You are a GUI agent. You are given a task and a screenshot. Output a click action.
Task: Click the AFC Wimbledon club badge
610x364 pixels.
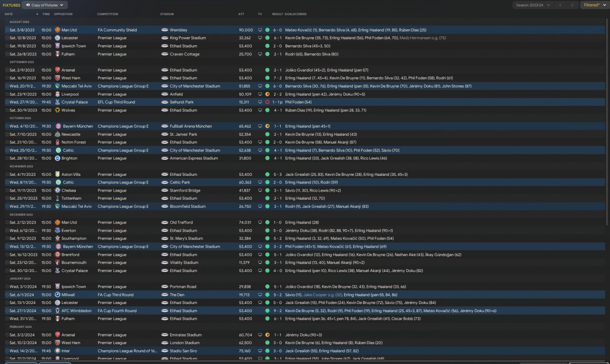point(57,311)
